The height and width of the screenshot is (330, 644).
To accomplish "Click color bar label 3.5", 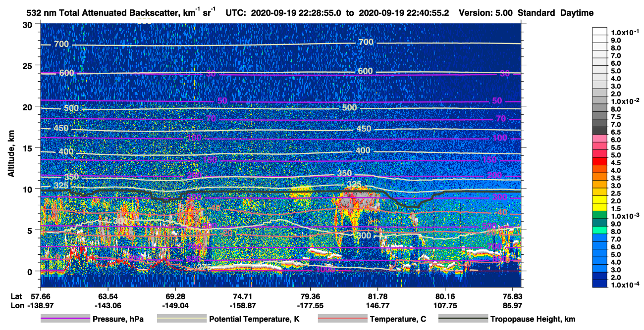I will coord(616,178).
